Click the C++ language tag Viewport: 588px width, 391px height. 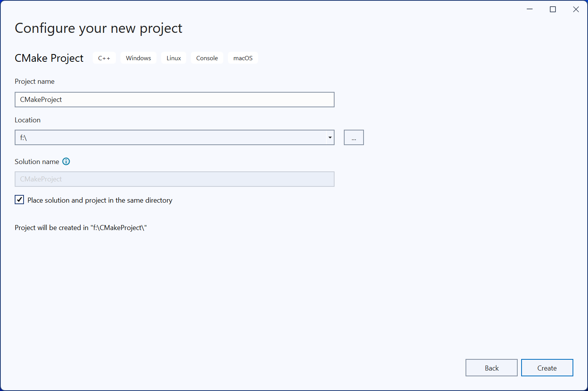(104, 58)
